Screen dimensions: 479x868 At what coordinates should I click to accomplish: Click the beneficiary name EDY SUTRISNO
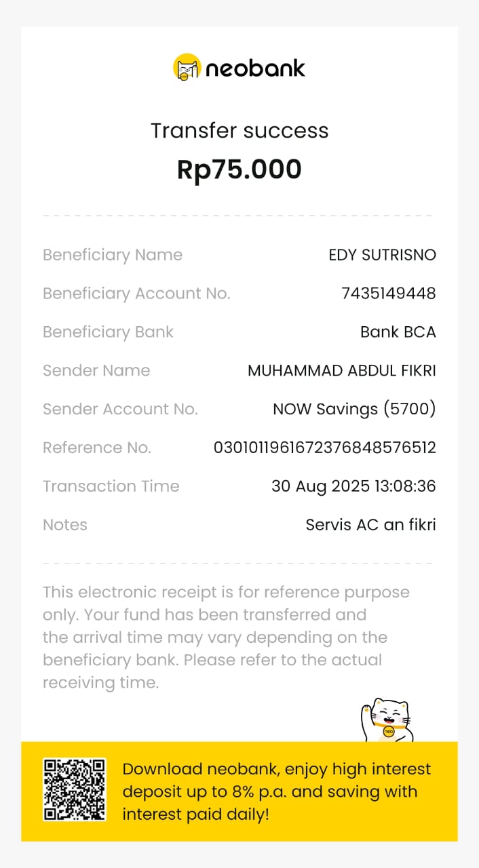coord(382,255)
